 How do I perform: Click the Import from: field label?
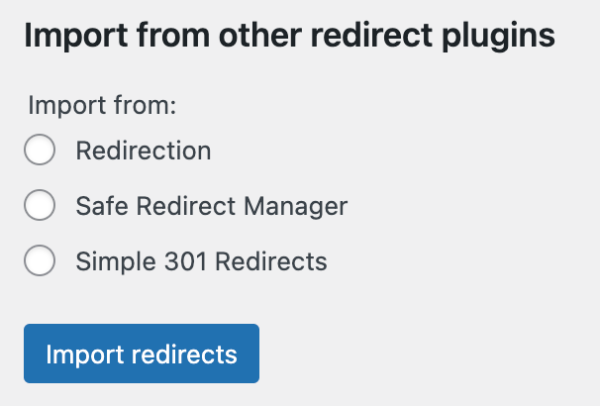coord(102,105)
